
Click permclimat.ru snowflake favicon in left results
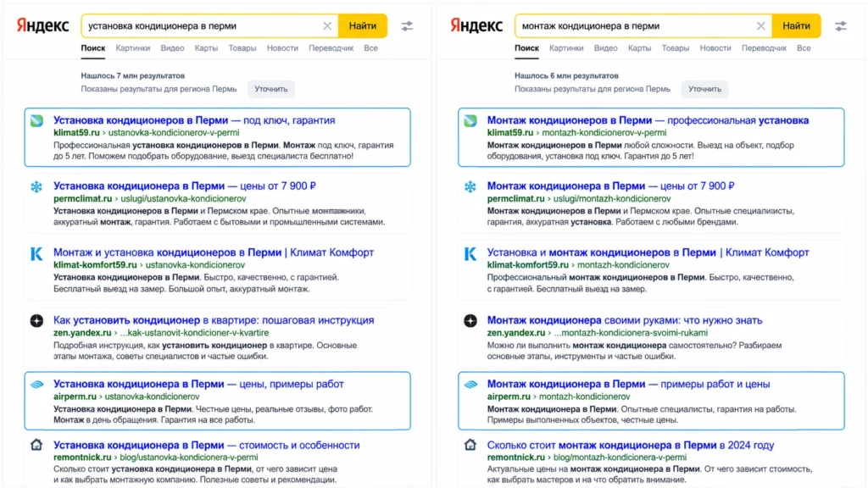tap(36, 186)
